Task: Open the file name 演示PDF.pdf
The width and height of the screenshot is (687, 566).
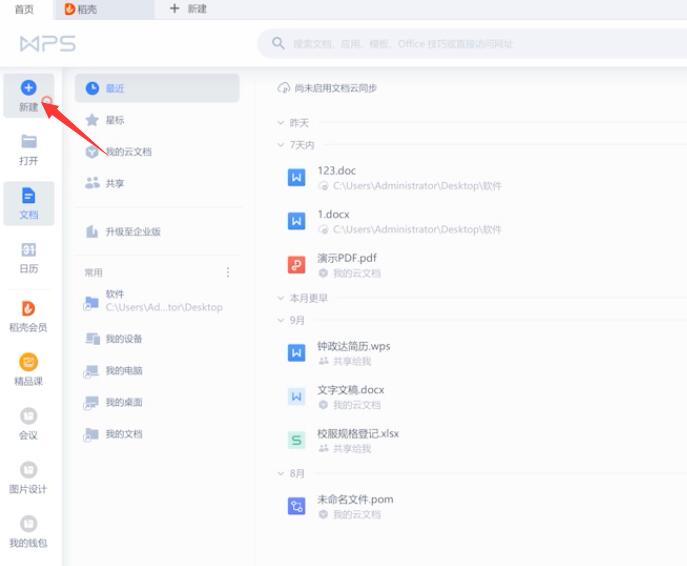Action: coord(347,258)
